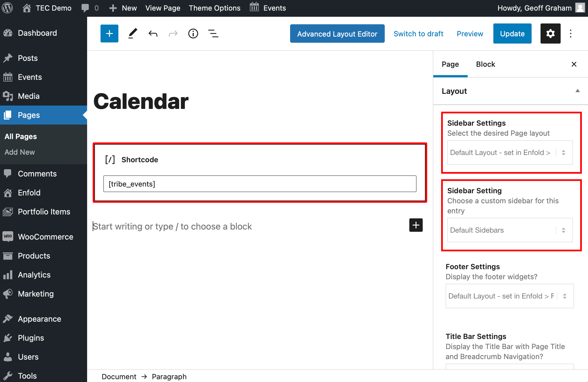This screenshot has height=382, width=588.
Task: Redo the last change
Action: [x=173, y=33]
